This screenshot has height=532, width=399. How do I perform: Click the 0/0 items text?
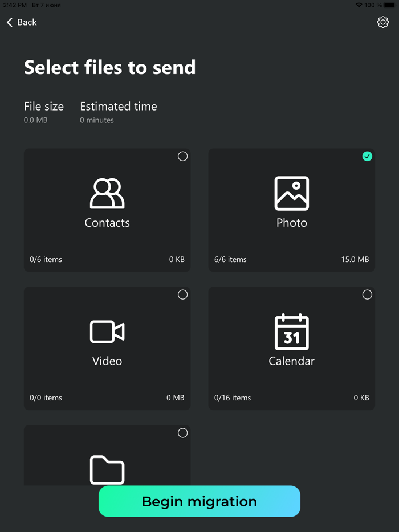pyautogui.click(x=46, y=398)
